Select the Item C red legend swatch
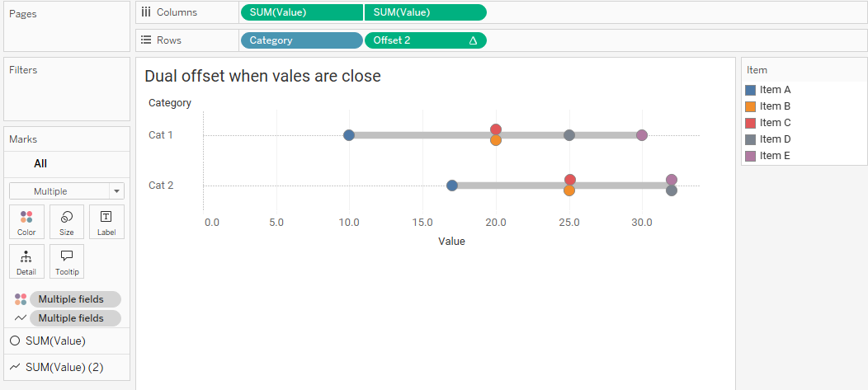Viewport: 868px width, 390px height. pyautogui.click(x=751, y=123)
